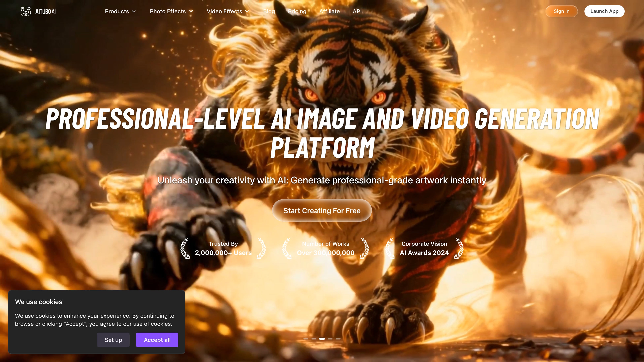Open the Affiliate link
The height and width of the screenshot is (362, 644).
coord(329,11)
